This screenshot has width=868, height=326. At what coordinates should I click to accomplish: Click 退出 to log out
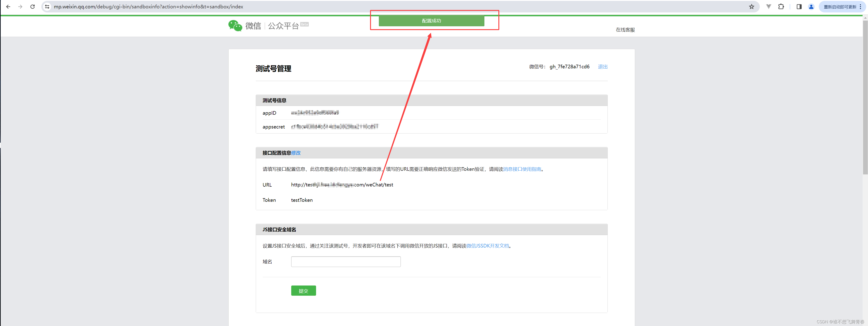(x=603, y=67)
